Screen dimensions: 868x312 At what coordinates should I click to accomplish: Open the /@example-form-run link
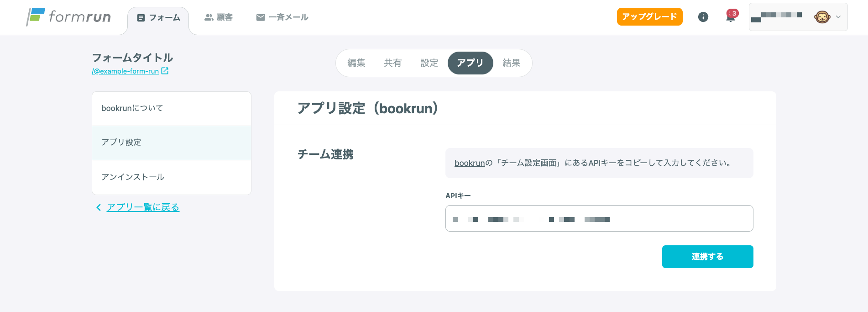click(125, 71)
